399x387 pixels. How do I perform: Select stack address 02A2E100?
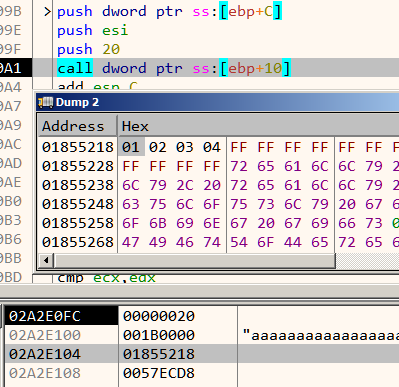tap(45, 335)
